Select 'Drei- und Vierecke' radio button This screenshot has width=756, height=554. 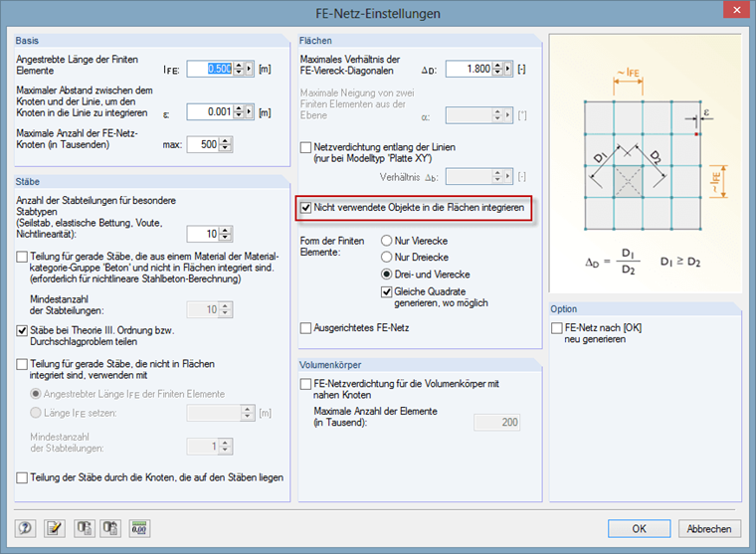[387, 275]
